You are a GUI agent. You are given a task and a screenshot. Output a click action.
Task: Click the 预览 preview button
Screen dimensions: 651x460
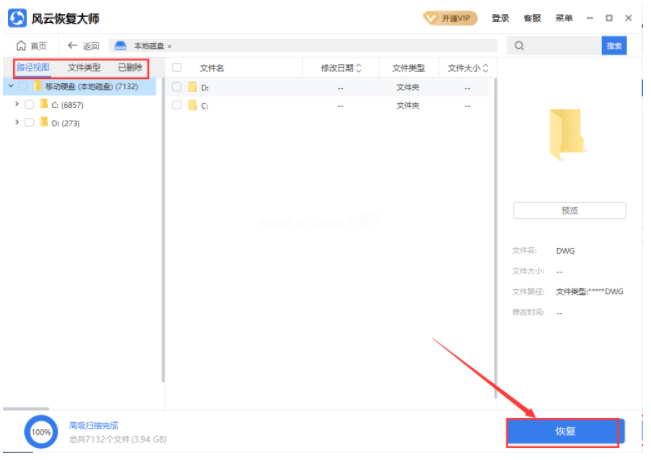tap(569, 210)
